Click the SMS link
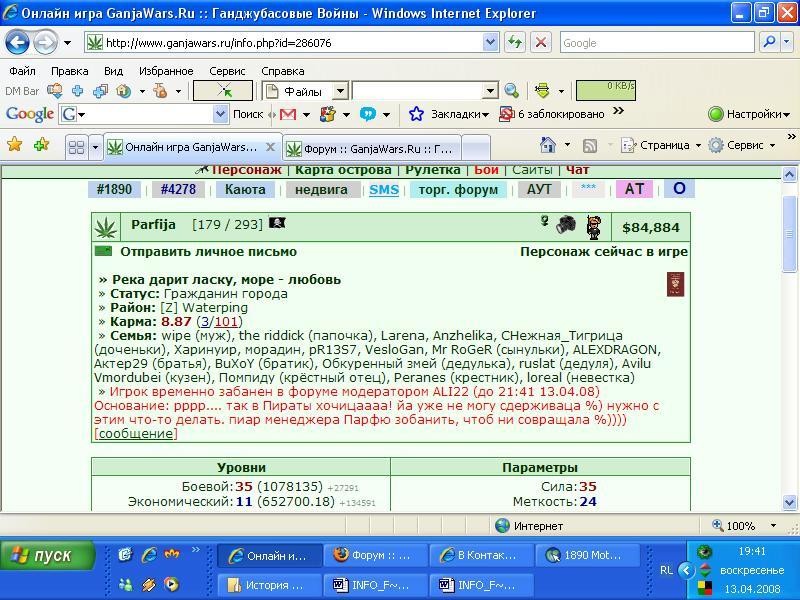800x600 pixels. pos(384,190)
